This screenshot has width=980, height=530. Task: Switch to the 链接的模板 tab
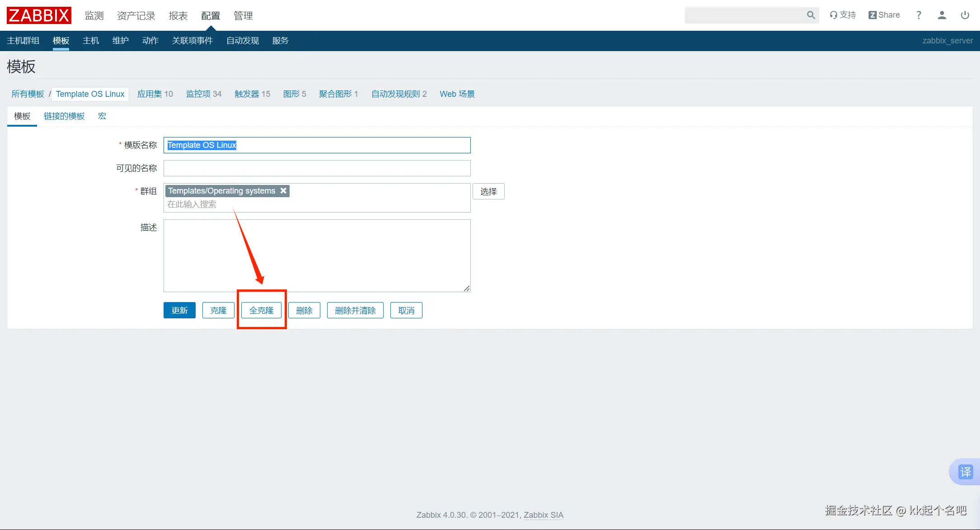pyautogui.click(x=64, y=116)
